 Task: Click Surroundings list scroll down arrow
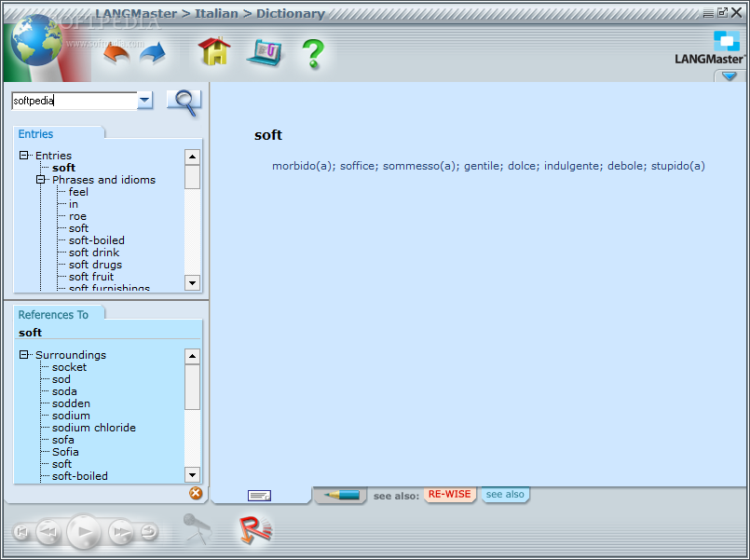coord(192,475)
